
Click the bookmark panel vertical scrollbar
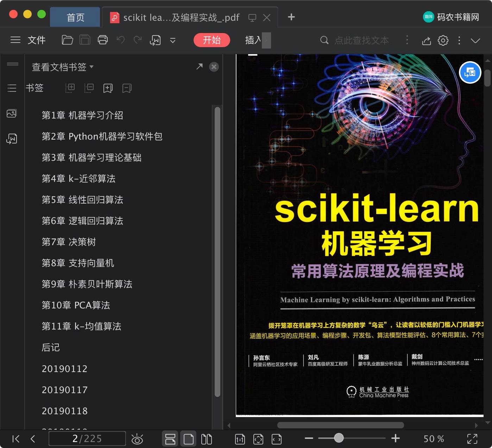[x=217, y=252]
